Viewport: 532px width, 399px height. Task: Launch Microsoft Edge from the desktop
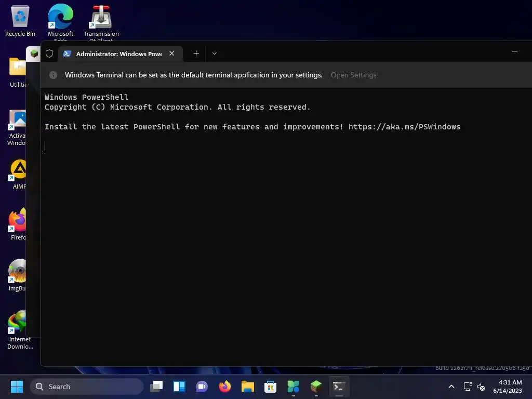pyautogui.click(x=60, y=21)
